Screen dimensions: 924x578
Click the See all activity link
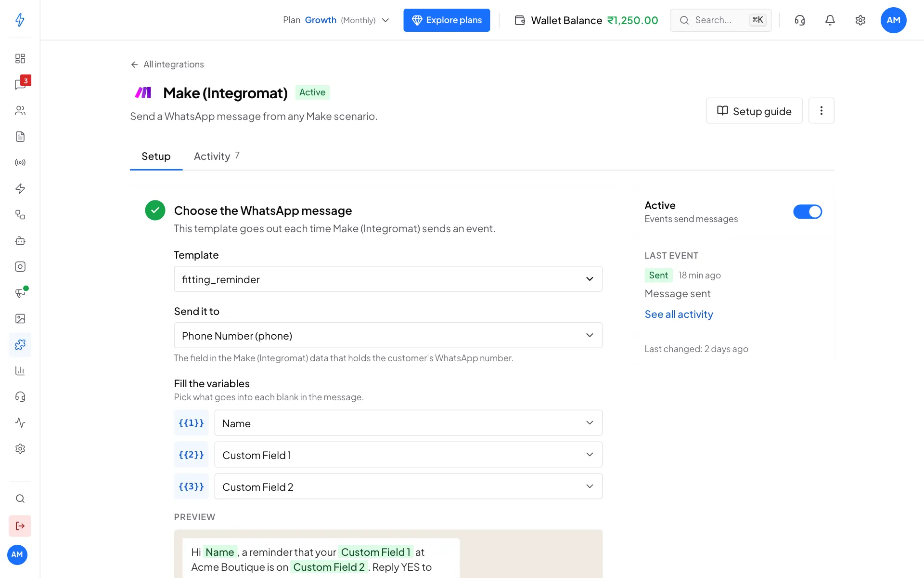[x=679, y=315]
